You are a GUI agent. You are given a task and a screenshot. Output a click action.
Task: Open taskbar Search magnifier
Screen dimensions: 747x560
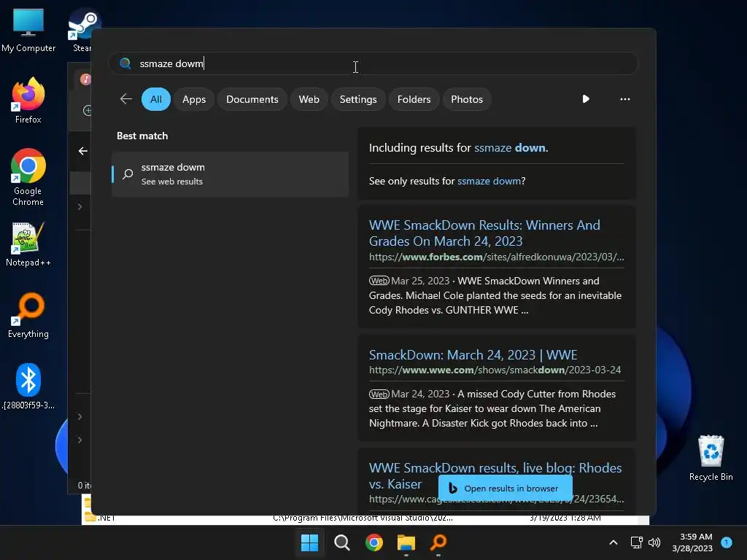click(x=342, y=542)
